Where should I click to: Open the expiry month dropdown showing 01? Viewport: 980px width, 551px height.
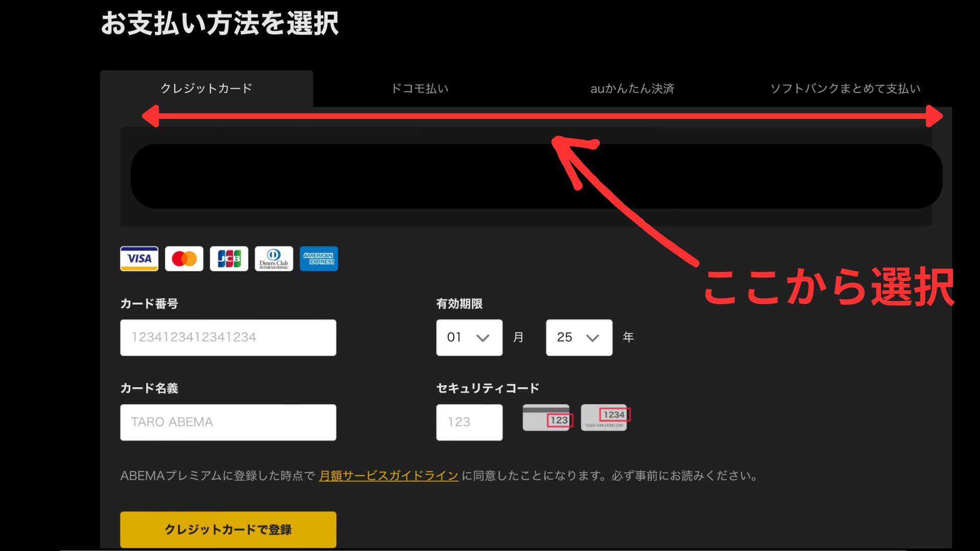pos(470,337)
